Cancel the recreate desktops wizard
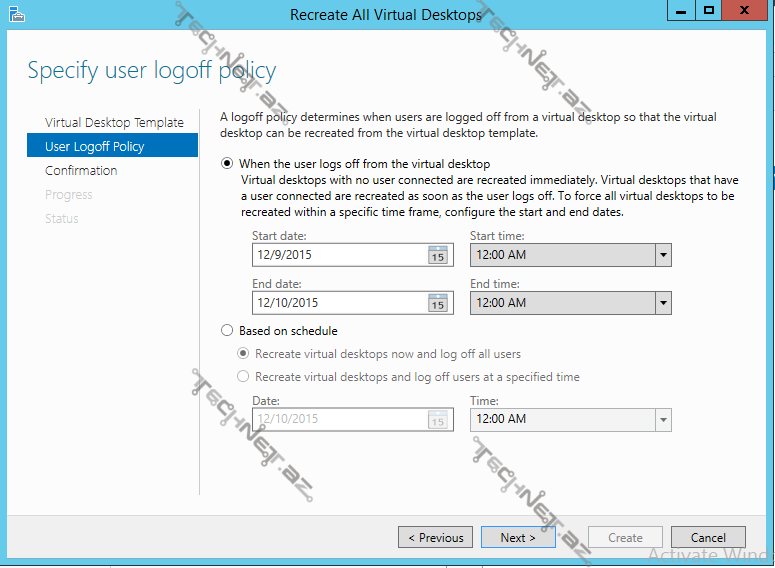The width and height of the screenshot is (775, 568). [x=708, y=538]
